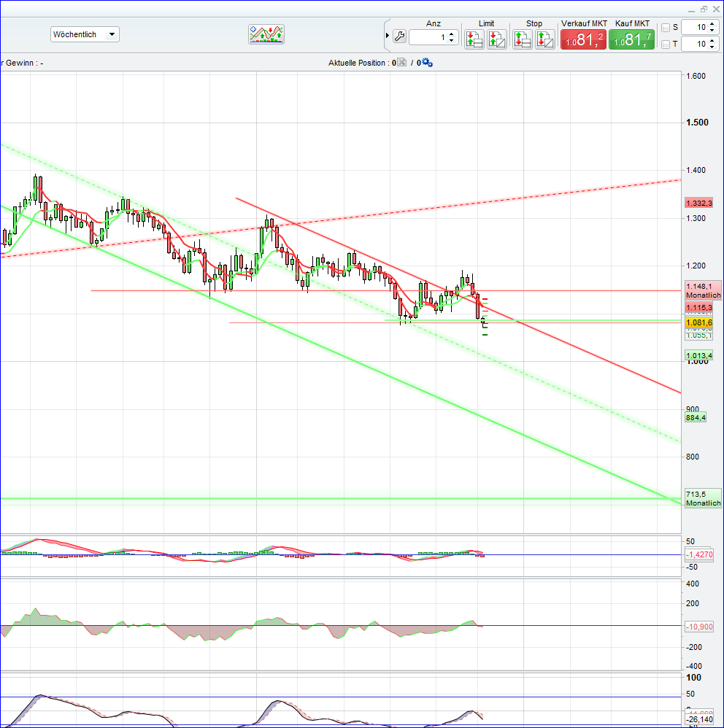Screen dimensions: 724x728
Task: Place a Limit sell order via right Limit icon
Action: coord(498,39)
